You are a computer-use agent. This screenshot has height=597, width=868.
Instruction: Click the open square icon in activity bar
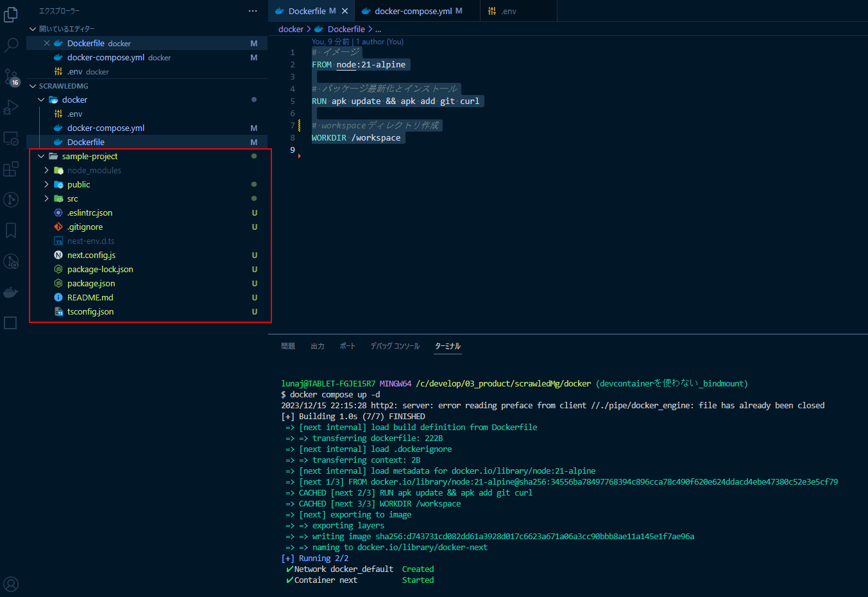[11, 323]
